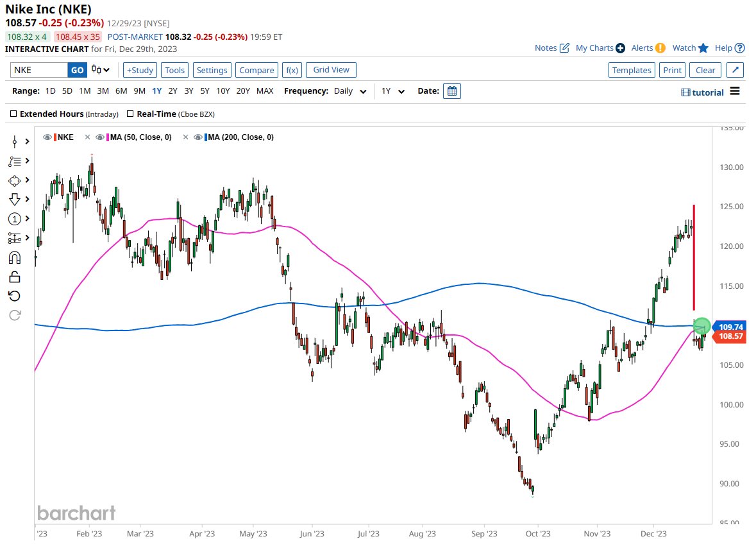This screenshot has height=548, width=756.
Task: Select the down arrow marker tool
Action: pyautogui.click(x=15, y=199)
